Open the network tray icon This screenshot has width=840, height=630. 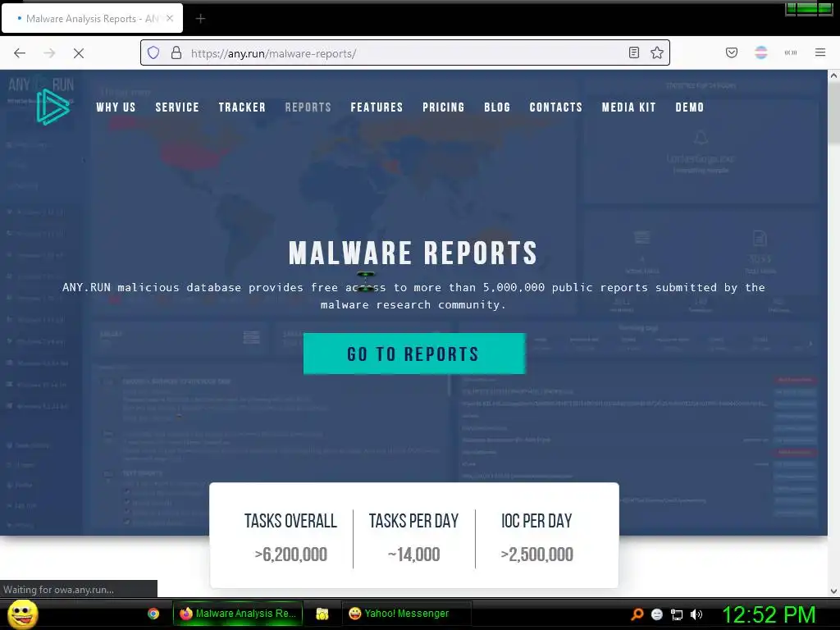pos(677,614)
